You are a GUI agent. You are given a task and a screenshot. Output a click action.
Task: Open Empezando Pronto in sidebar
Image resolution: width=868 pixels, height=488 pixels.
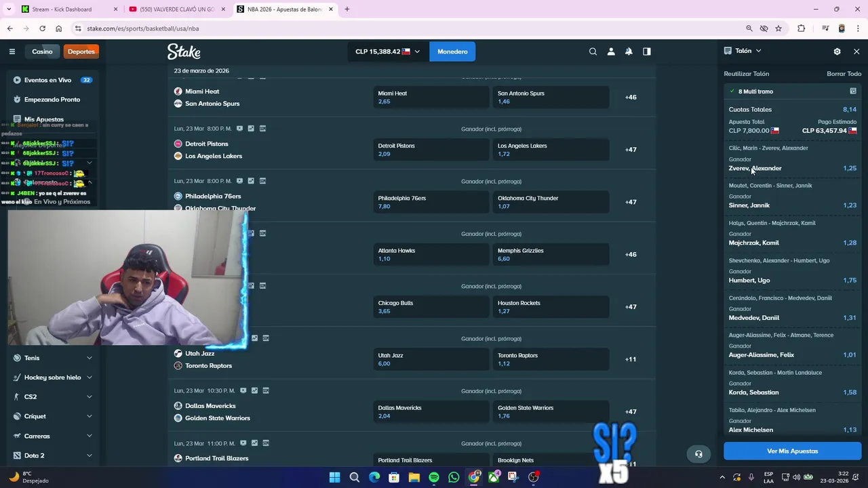coord(53,100)
